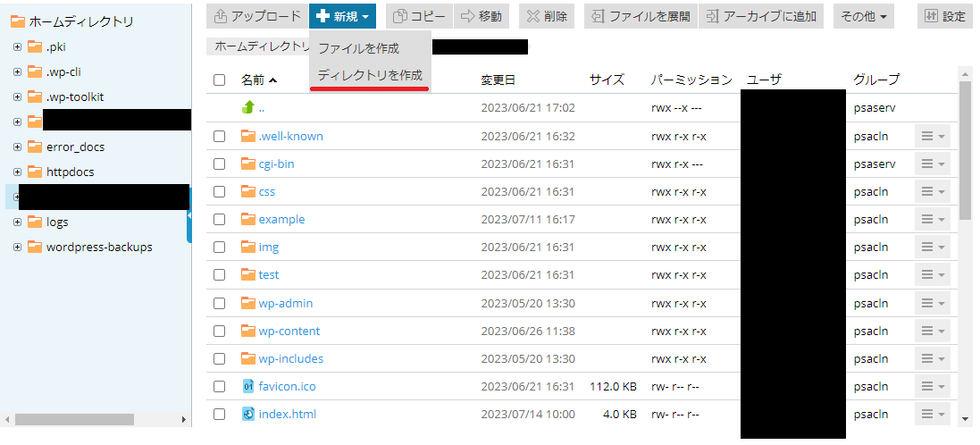Click the httpdocs folder icon in the tree
The width and height of the screenshot is (980, 445).
(35, 172)
